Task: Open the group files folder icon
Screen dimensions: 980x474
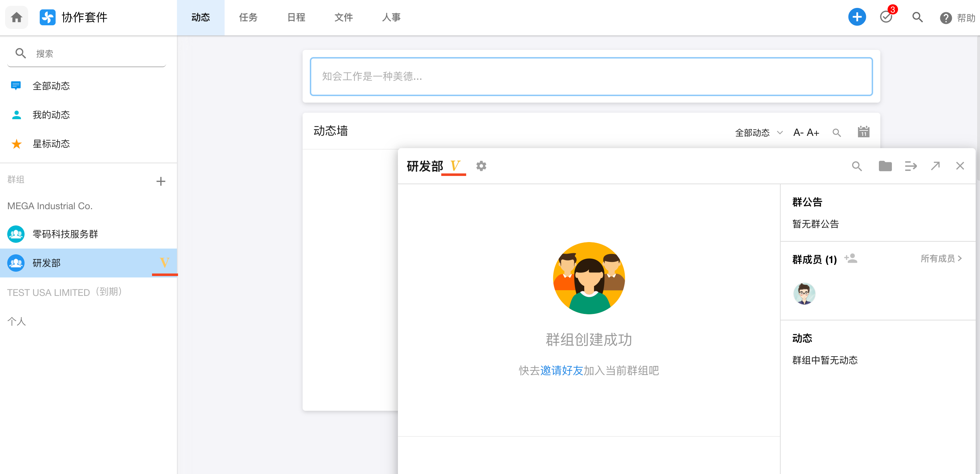Action: click(885, 166)
